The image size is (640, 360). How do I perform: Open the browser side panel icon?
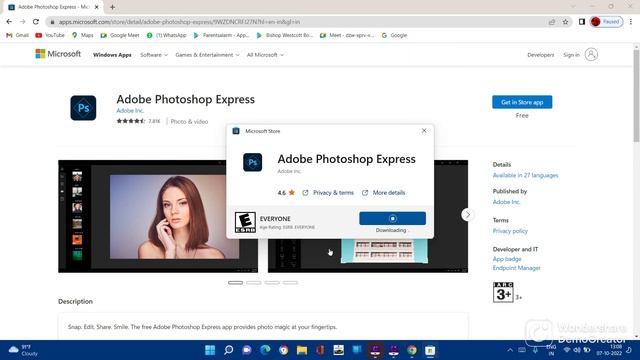pyautogui.click(x=582, y=22)
